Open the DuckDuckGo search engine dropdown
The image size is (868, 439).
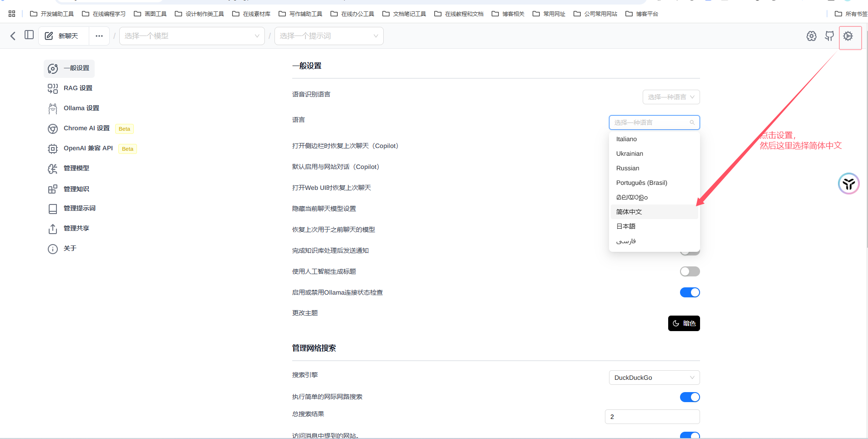point(654,377)
